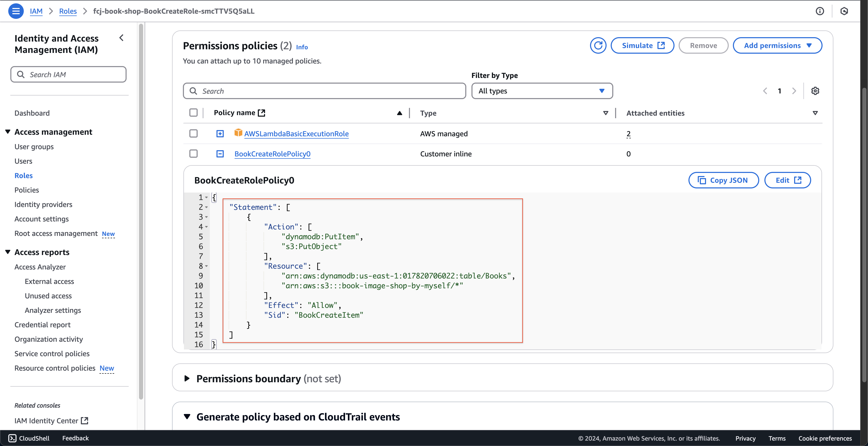Sort by Attached entities column arrow

[815, 113]
